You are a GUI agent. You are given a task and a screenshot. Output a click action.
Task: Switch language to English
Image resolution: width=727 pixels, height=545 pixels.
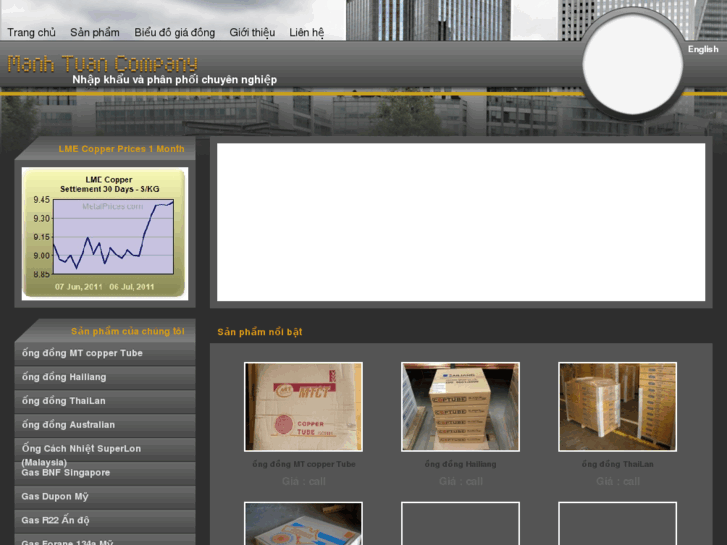click(703, 49)
